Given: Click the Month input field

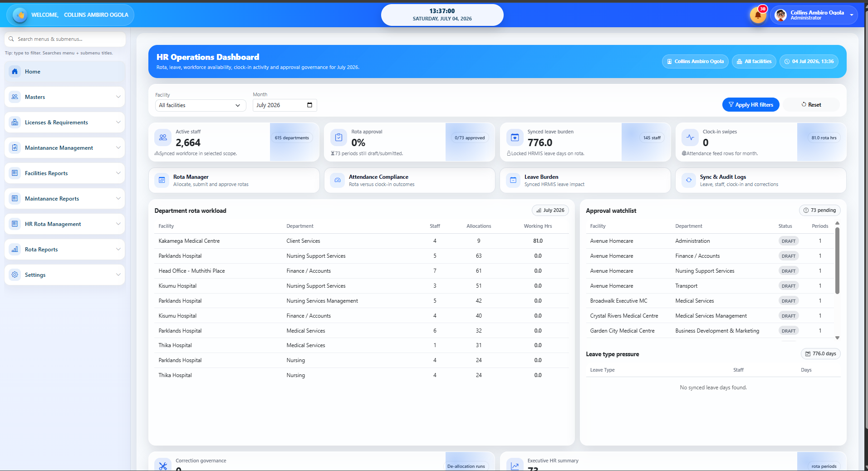Looking at the screenshot, I should 284,105.
